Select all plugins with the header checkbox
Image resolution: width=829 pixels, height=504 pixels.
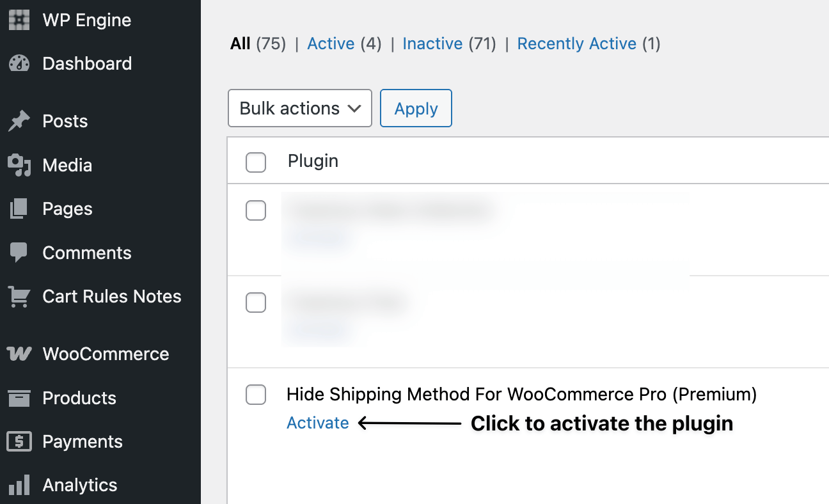tap(255, 162)
